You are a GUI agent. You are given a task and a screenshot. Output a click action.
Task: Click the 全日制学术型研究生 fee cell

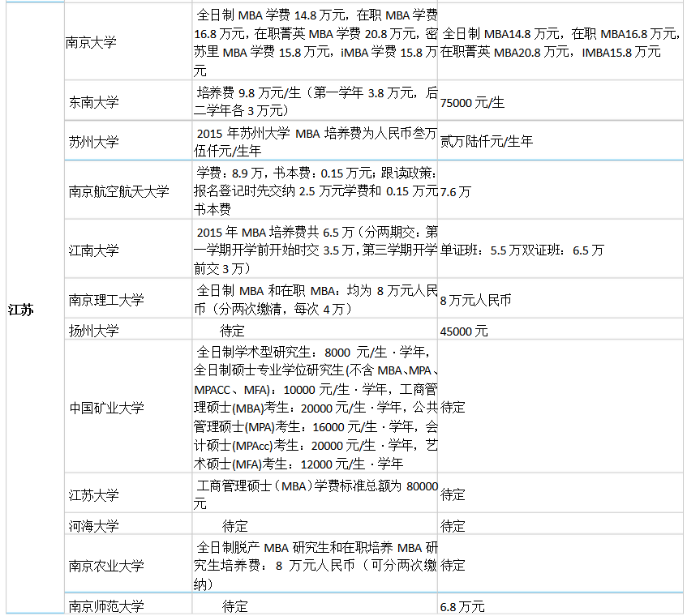[315, 406]
